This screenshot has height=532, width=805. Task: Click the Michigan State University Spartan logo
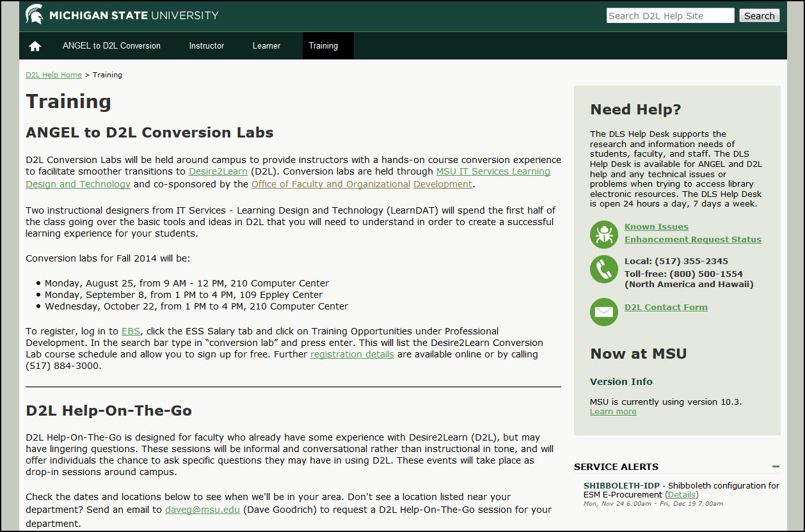pyautogui.click(x=34, y=14)
